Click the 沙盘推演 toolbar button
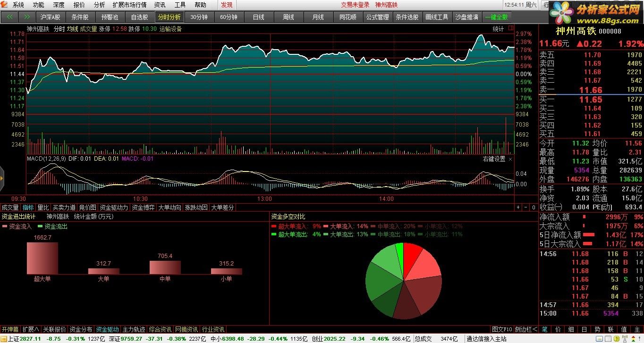Viewport: 644px width, 343px height. [467, 17]
